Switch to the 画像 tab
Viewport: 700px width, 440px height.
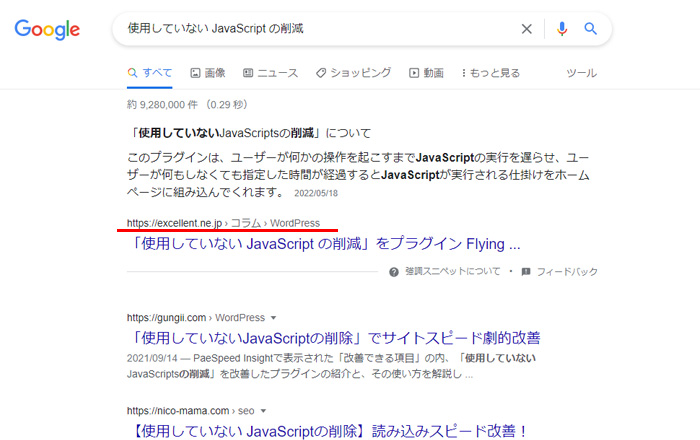(208, 73)
